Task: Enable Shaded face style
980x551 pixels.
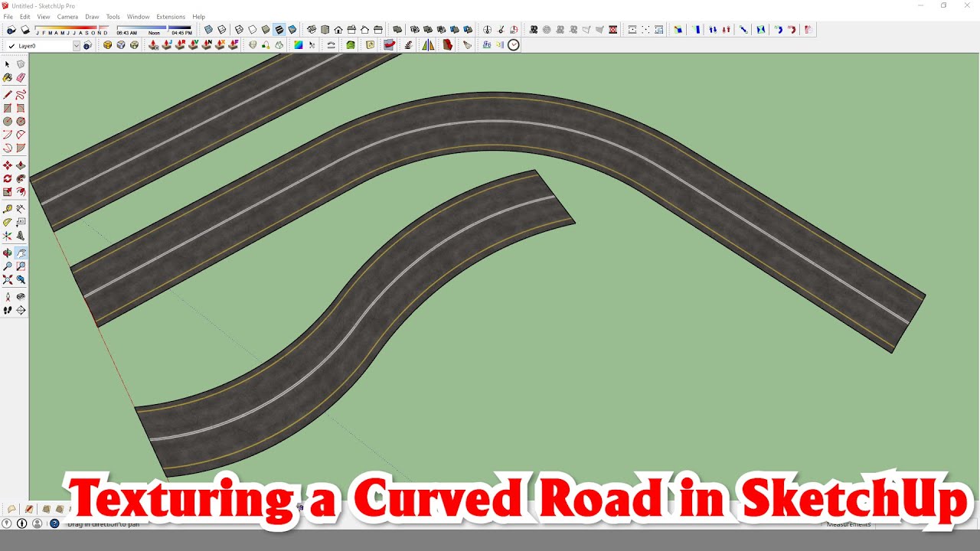Action: pyautogui.click(x=266, y=30)
